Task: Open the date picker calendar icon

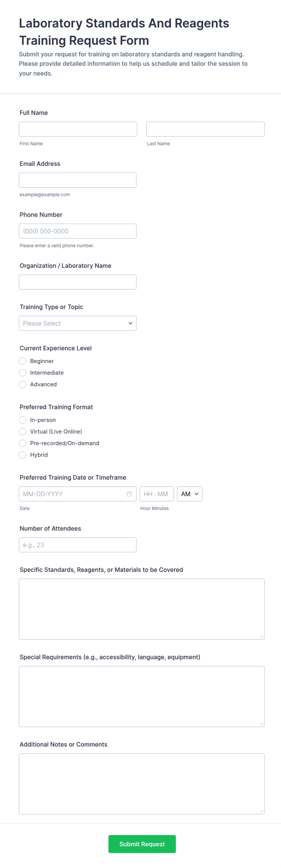Action: (130, 494)
